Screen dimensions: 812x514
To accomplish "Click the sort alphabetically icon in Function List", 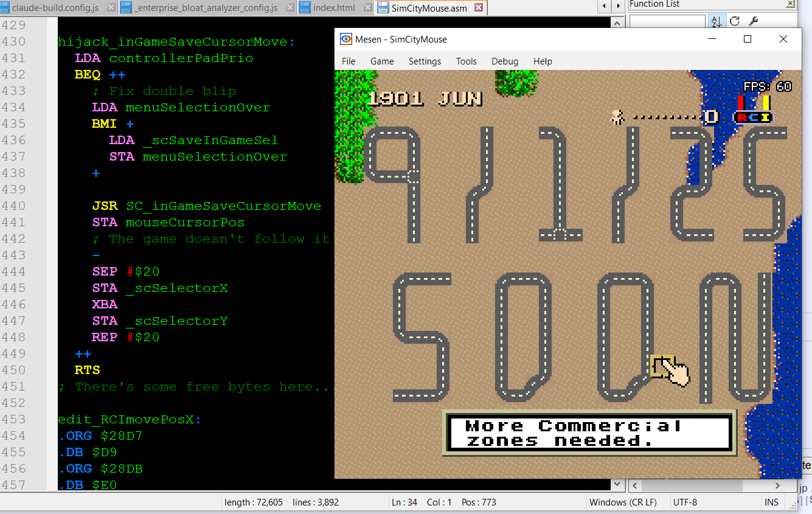I will pyautogui.click(x=716, y=21).
